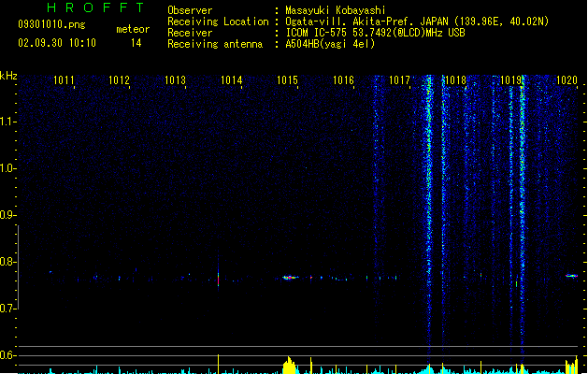Click the kHz axis unit label
Screen dimensions: 588x374
tap(8, 76)
